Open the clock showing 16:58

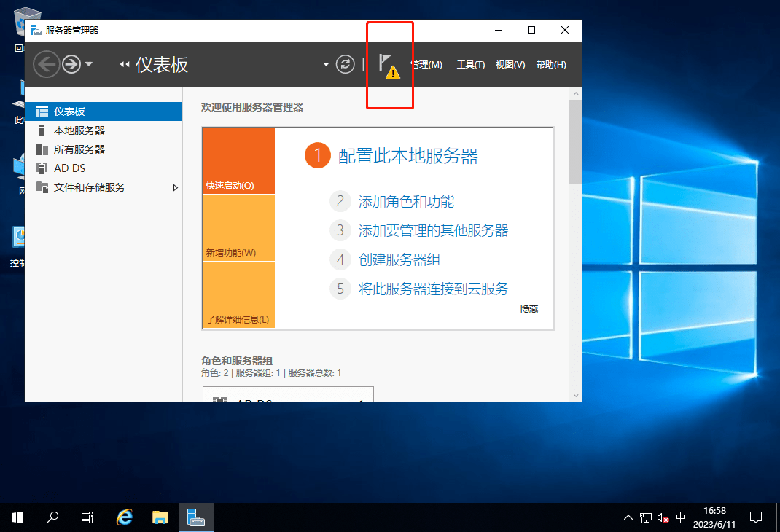pyautogui.click(x=714, y=517)
